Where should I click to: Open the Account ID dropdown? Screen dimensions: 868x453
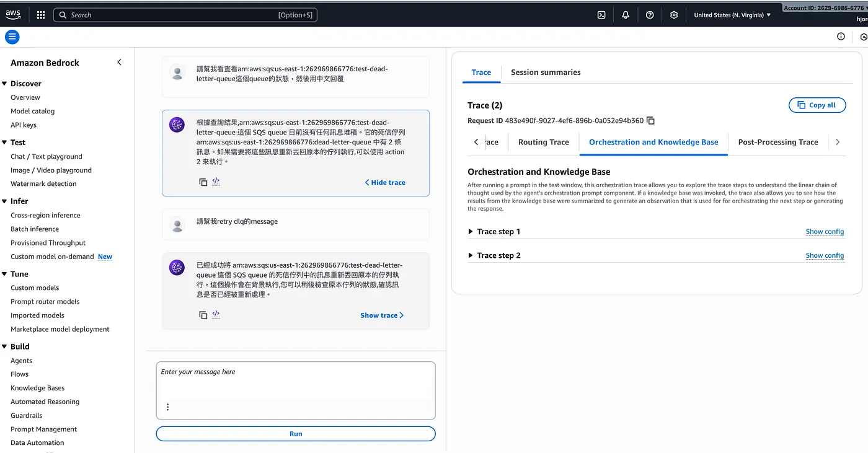pyautogui.click(x=825, y=8)
